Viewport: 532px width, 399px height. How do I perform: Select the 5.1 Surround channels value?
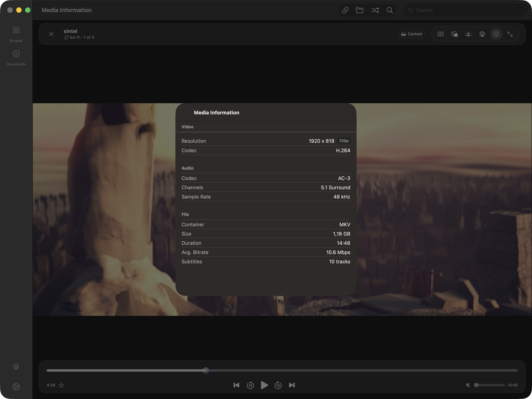point(335,187)
